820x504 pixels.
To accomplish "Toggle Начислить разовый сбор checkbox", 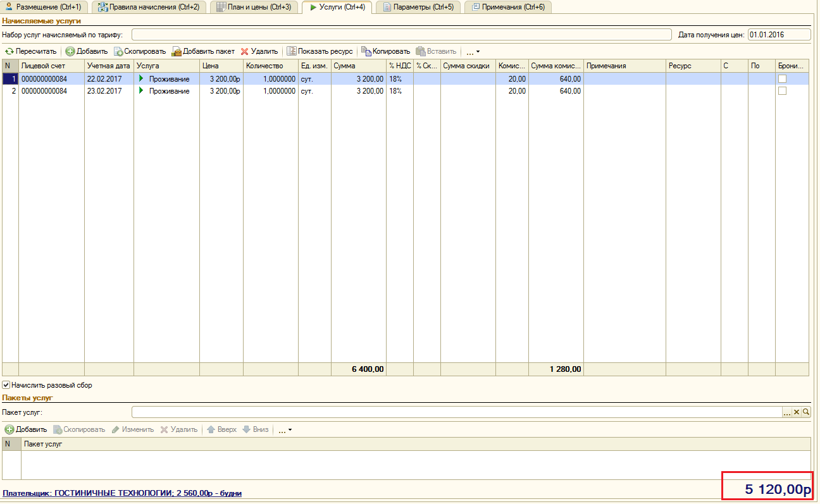I will point(6,384).
